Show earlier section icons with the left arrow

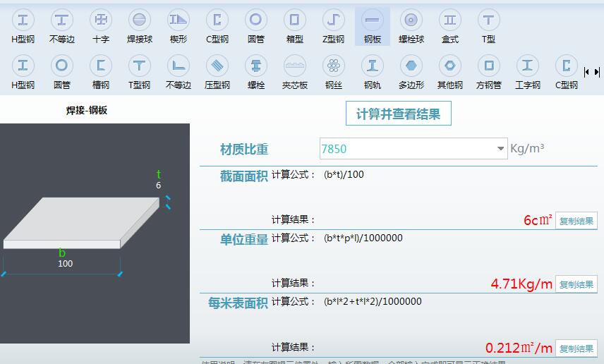(x=586, y=72)
